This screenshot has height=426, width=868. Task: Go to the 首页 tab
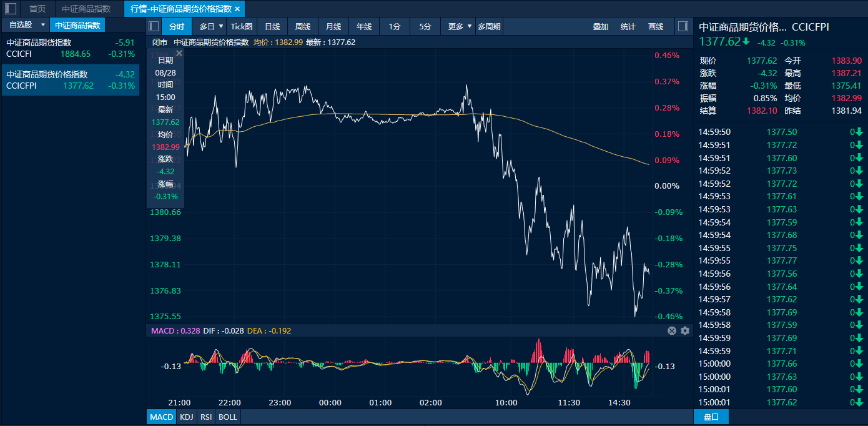[x=37, y=9]
